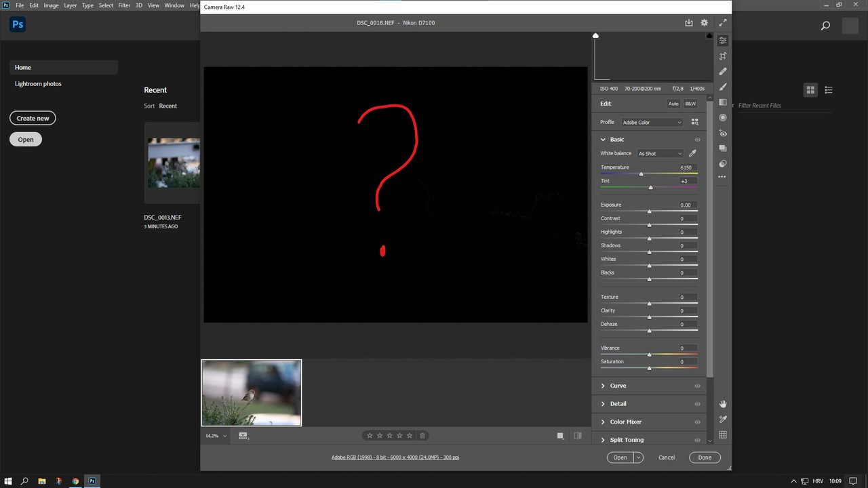This screenshot has width=868, height=488.
Task: Toggle Camera Raw full screen mode
Action: (x=723, y=22)
